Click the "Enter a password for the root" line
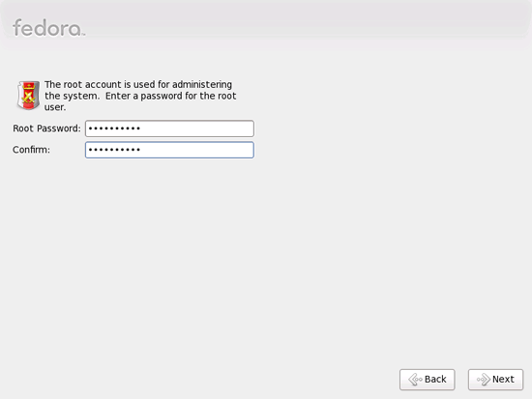532x399 pixels. click(170, 96)
